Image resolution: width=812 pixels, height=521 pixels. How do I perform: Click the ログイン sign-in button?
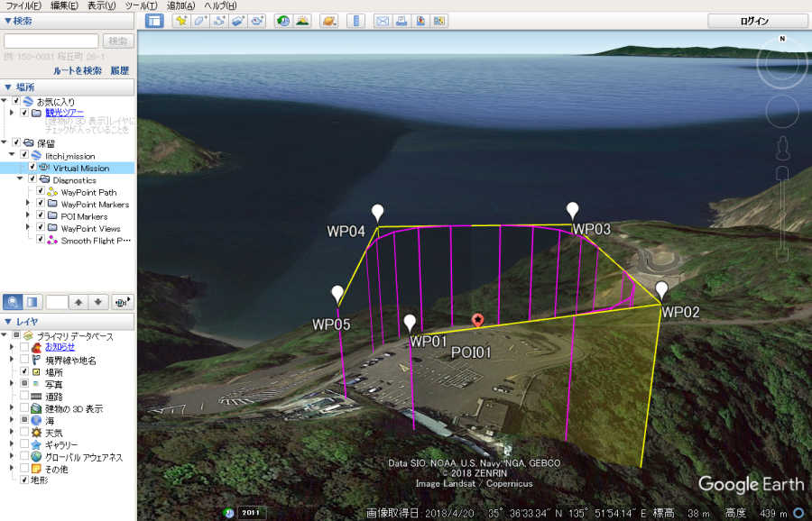753,21
